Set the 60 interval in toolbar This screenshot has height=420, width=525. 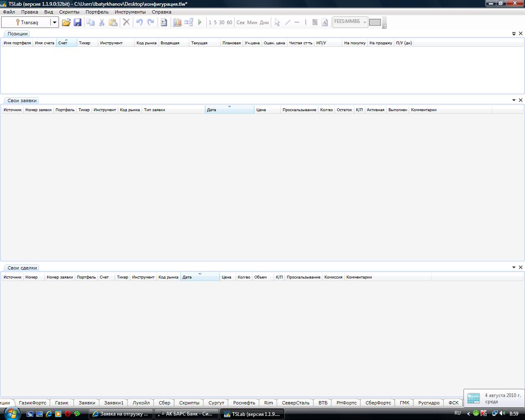[x=229, y=22]
